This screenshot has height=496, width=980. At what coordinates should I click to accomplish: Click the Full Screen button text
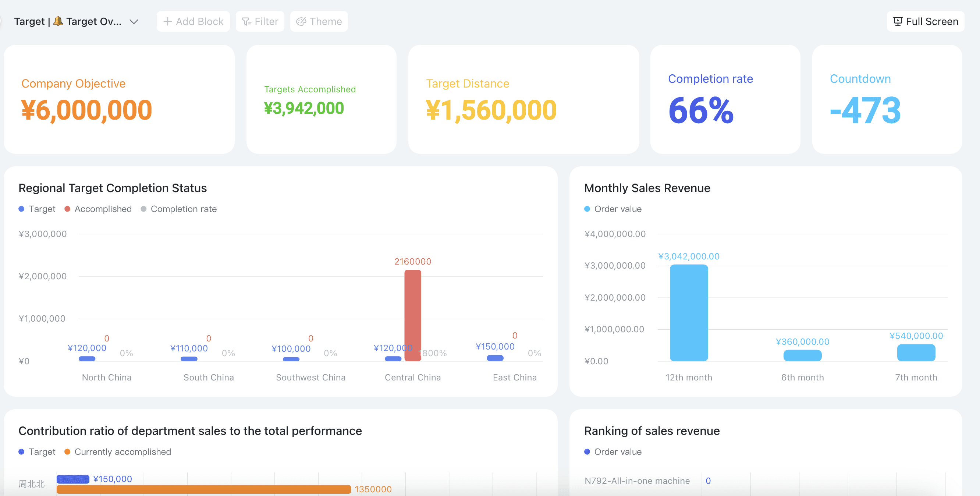[932, 21]
